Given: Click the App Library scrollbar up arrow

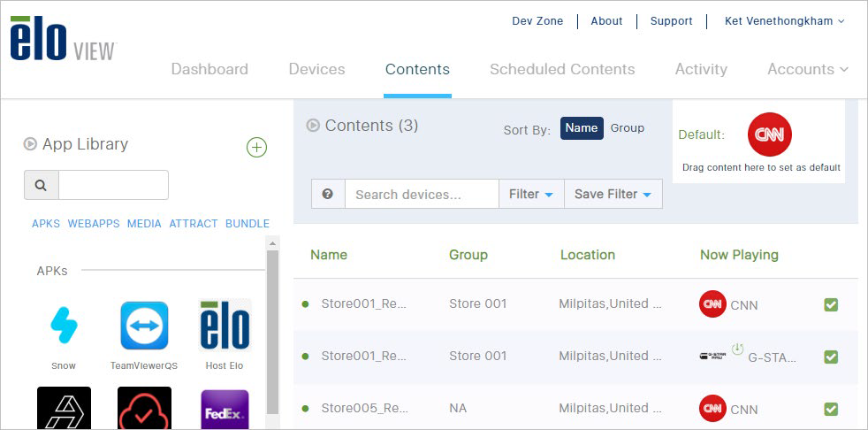Looking at the screenshot, I should (x=272, y=243).
